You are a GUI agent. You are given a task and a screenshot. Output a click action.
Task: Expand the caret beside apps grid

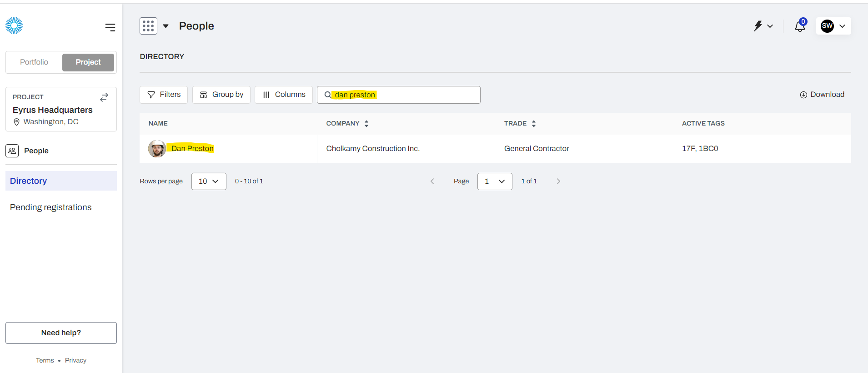pyautogui.click(x=166, y=26)
